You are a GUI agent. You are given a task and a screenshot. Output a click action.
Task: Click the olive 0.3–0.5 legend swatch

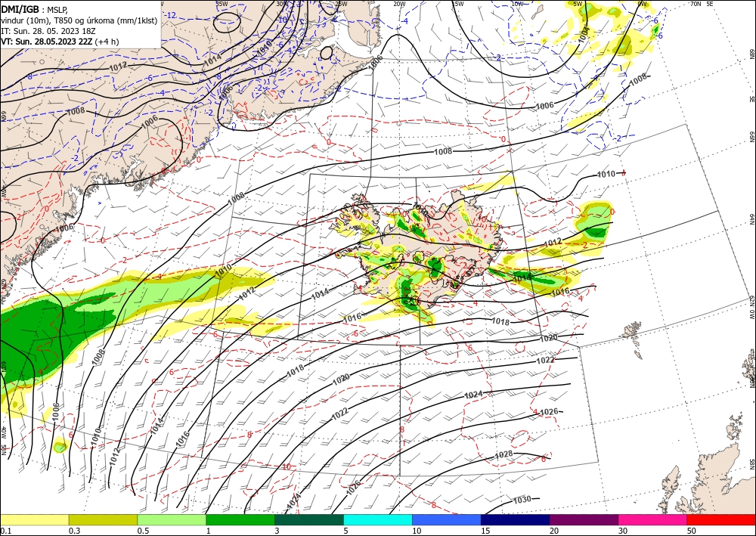[x=103, y=519]
